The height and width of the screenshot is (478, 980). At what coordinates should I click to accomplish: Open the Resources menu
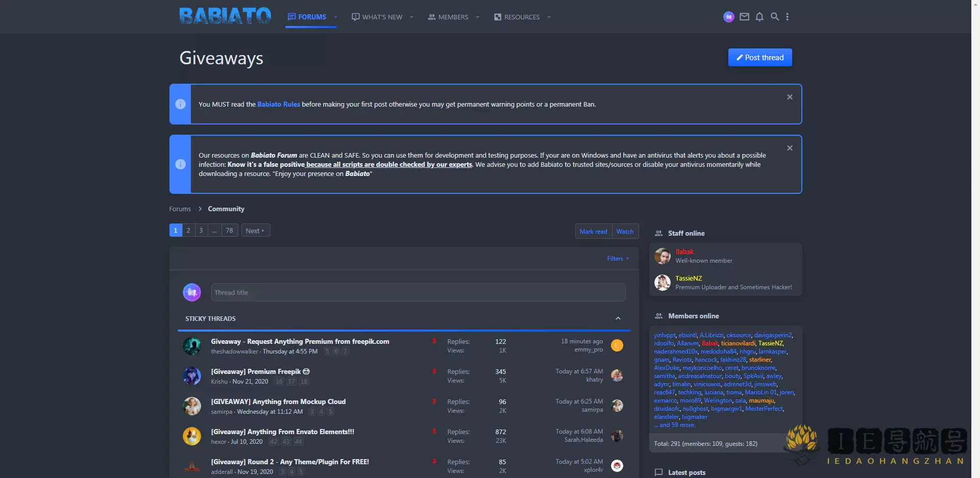click(x=521, y=17)
